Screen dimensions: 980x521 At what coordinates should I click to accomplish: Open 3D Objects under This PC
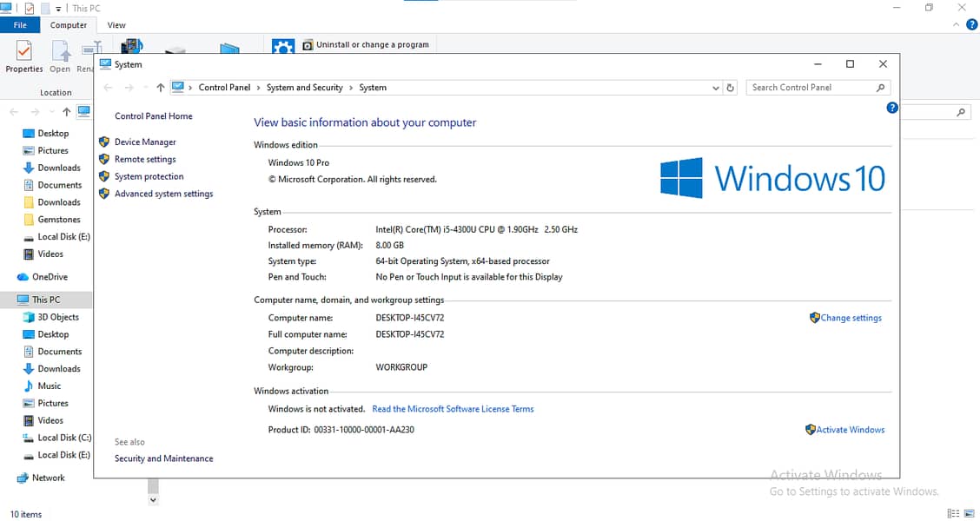click(58, 317)
